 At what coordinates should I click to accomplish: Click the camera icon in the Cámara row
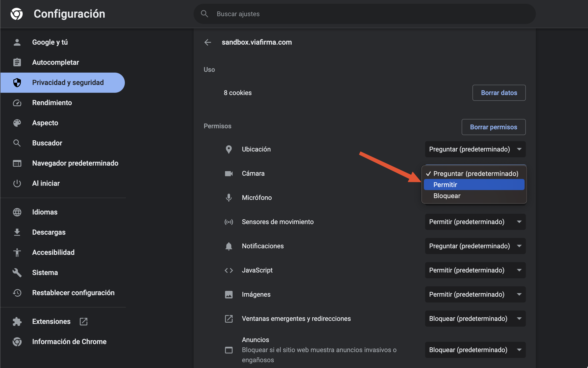coord(229,173)
